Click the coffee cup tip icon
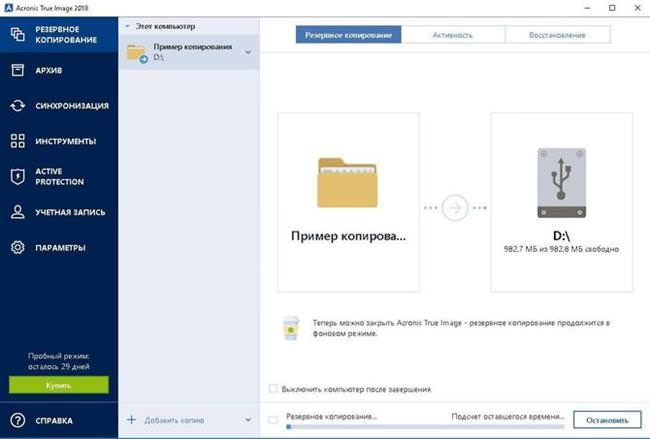Image resolution: width=650 pixels, height=439 pixels. click(x=291, y=328)
